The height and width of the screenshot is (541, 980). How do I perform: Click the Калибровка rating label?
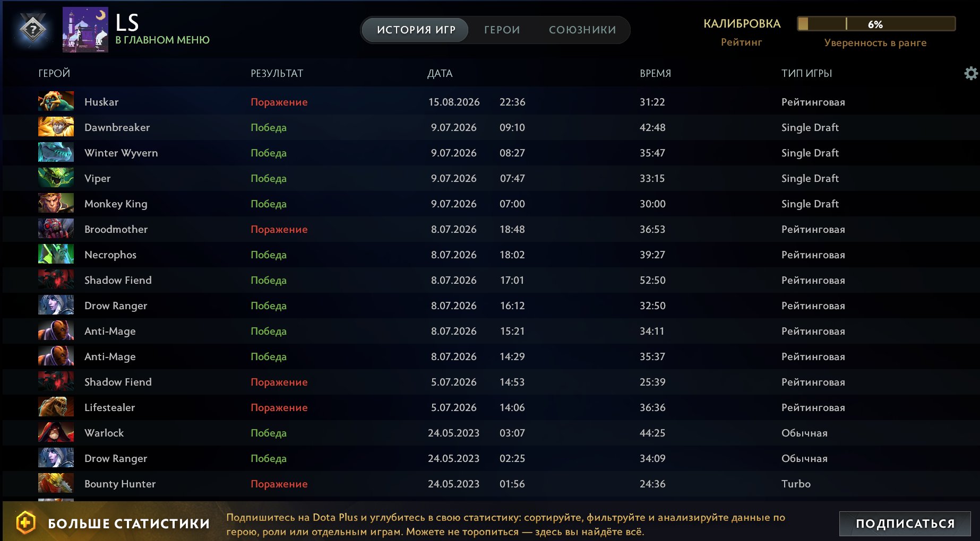[742, 24]
